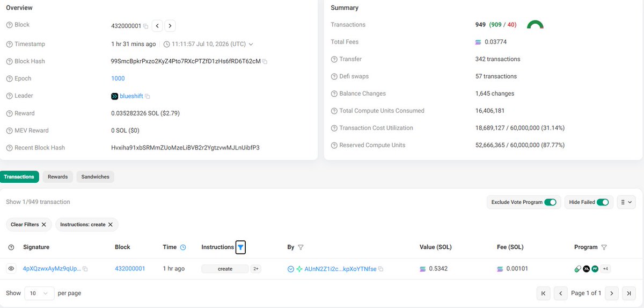Switch to the Rewards tab
This screenshot has width=644, height=308.
pos(58,177)
